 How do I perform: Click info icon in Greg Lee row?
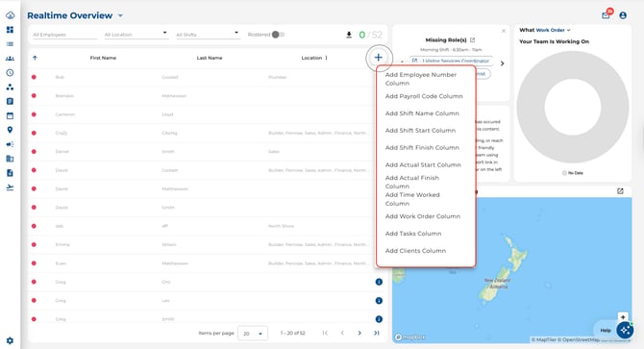point(379,301)
